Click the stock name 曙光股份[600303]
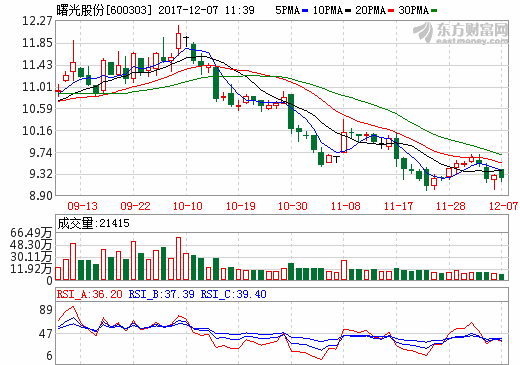The width and height of the screenshot is (520, 365). pyautogui.click(x=104, y=10)
